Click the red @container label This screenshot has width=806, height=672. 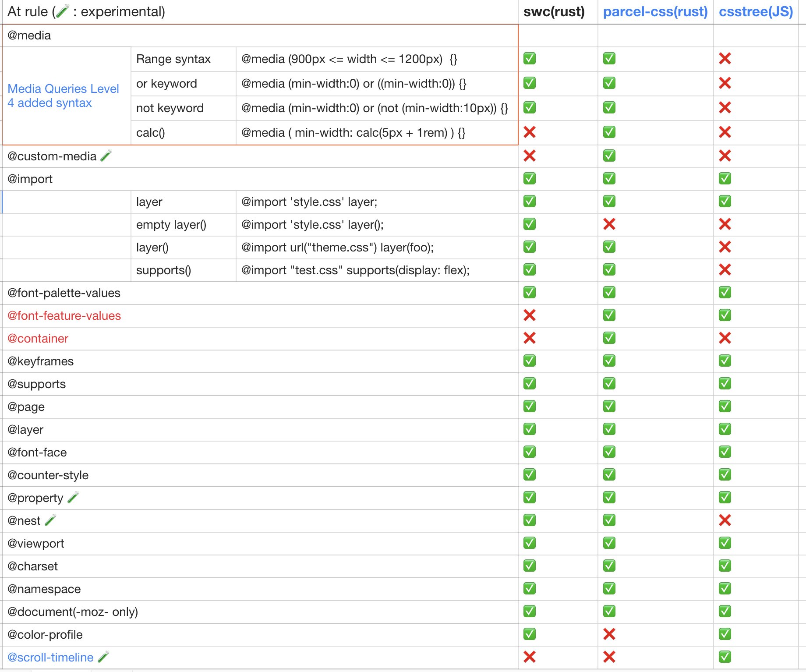click(x=38, y=339)
